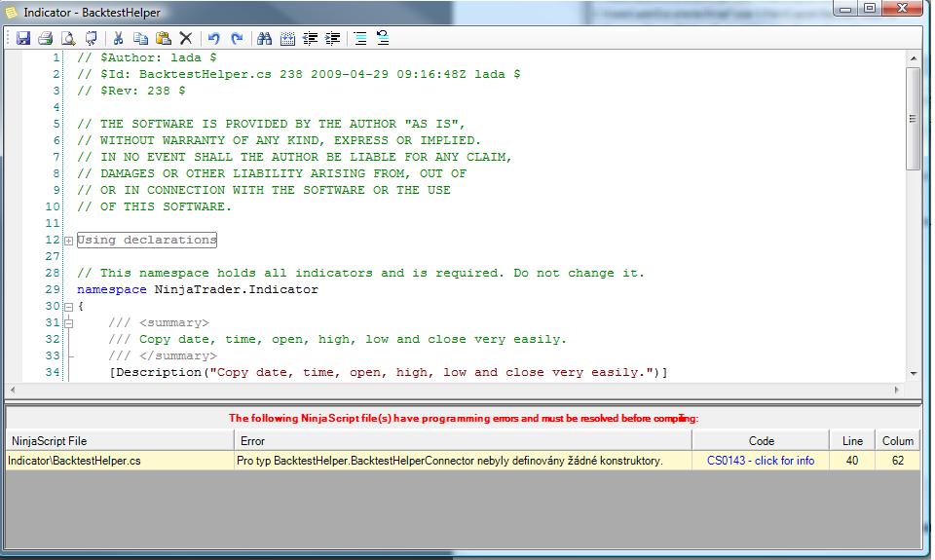Maximize the BacktestHelper editor window
Viewport: 935px width, 560px height.
pos(870,9)
